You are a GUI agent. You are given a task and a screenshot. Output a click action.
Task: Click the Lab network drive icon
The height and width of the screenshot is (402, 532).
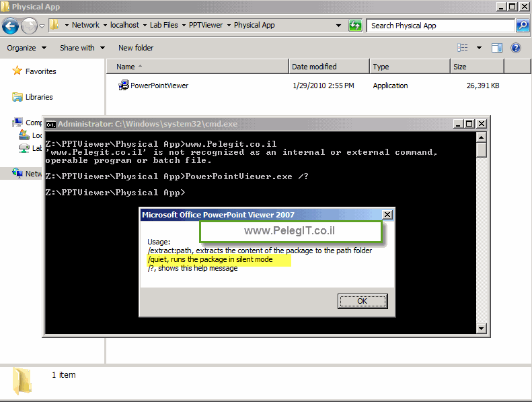[24, 148]
